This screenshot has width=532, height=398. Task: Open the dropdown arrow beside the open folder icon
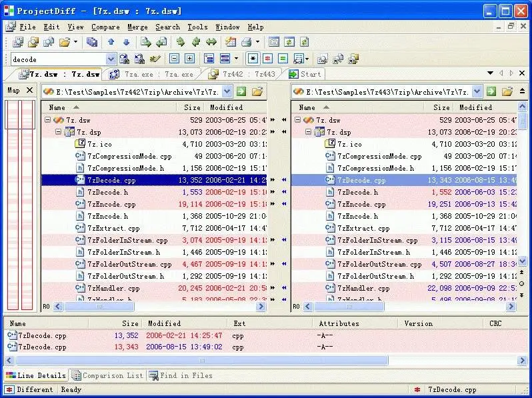click(75, 42)
